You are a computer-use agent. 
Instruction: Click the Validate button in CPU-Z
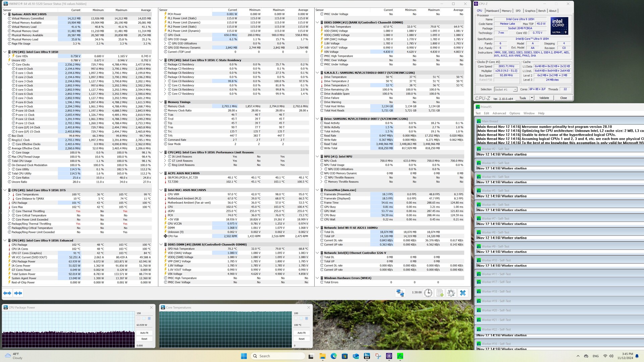click(544, 98)
